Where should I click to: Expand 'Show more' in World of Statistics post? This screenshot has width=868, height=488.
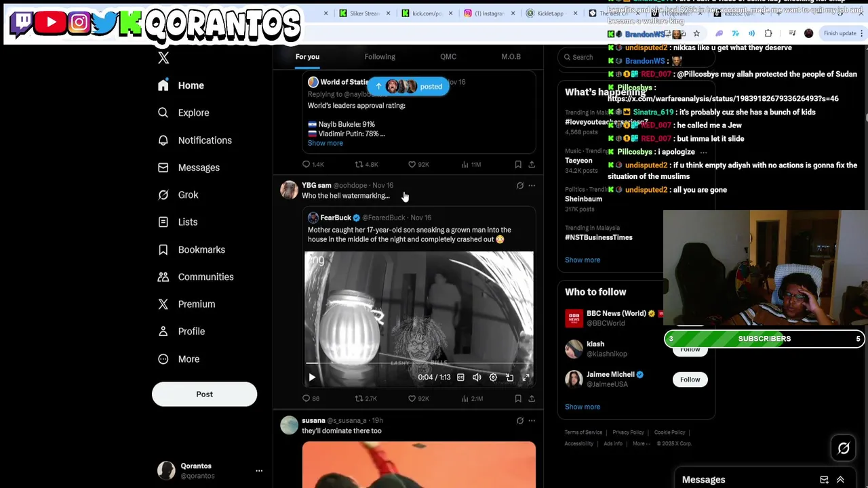point(325,143)
